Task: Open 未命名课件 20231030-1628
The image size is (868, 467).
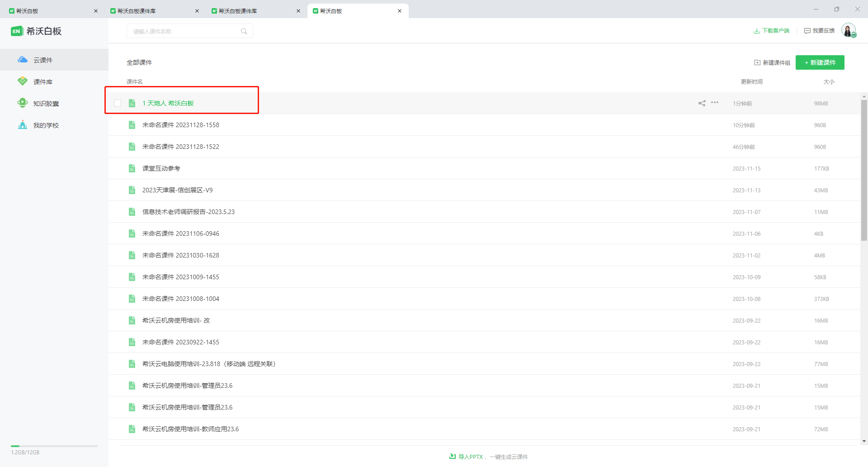Action: [180, 255]
